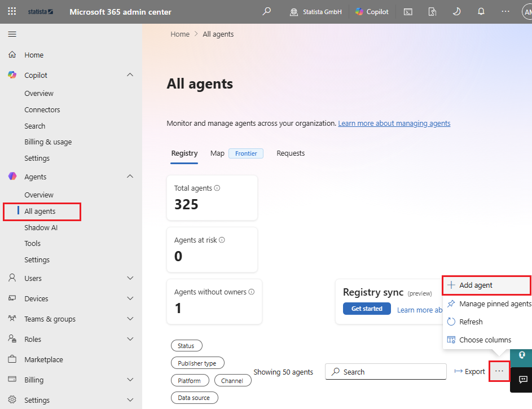
Task: Click Agents at risk info icon
Action: point(222,240)
